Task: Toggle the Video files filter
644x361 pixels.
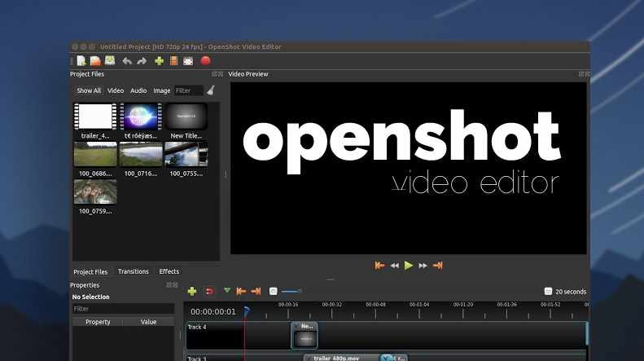Action: tap(116, 90)
